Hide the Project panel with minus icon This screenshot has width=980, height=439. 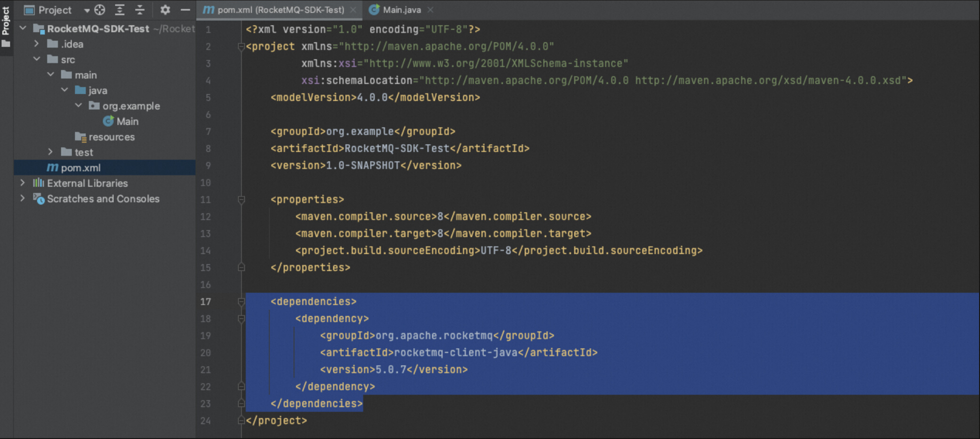point(185,9)
